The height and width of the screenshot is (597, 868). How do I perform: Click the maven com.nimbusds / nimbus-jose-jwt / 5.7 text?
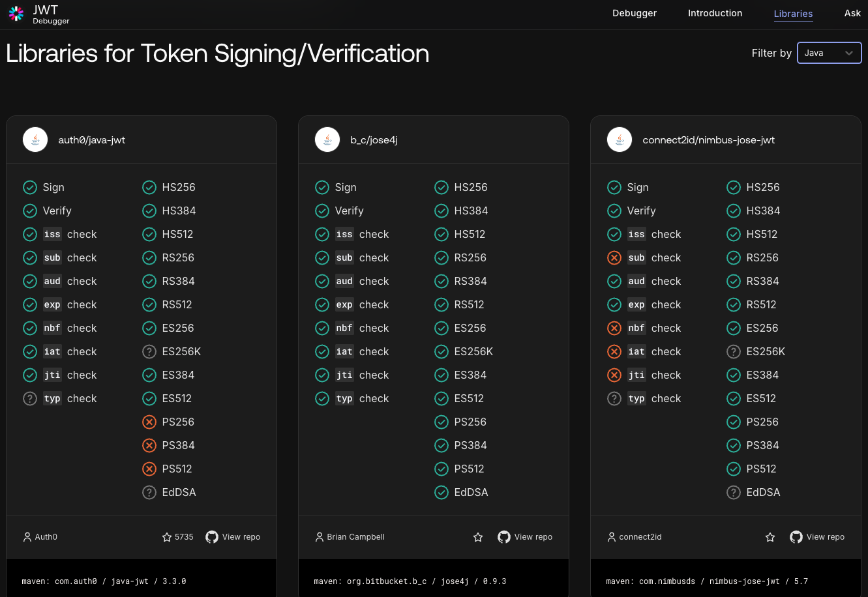[707, 581]
